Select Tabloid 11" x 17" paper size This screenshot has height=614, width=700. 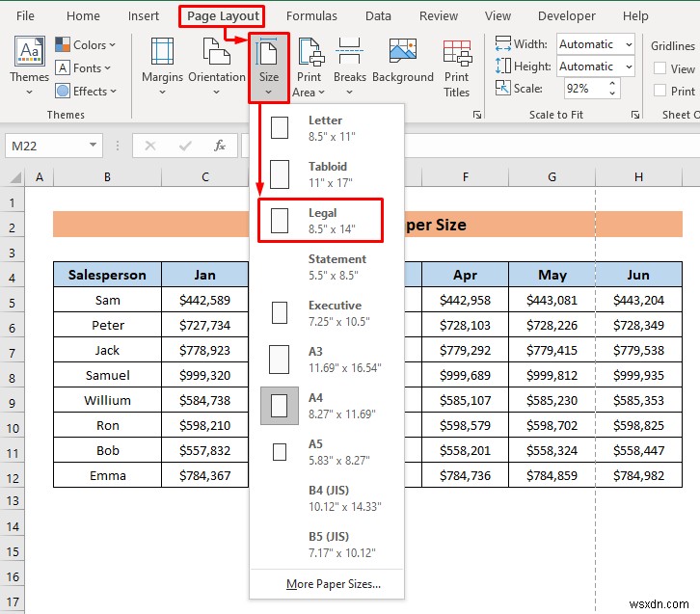pos(327,174)
